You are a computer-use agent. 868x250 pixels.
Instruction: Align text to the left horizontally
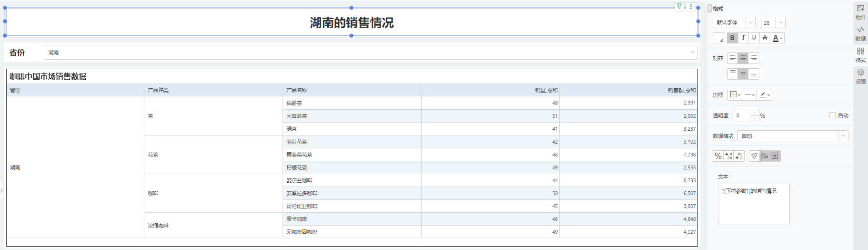pyautogui.click(x=733, y=58)
